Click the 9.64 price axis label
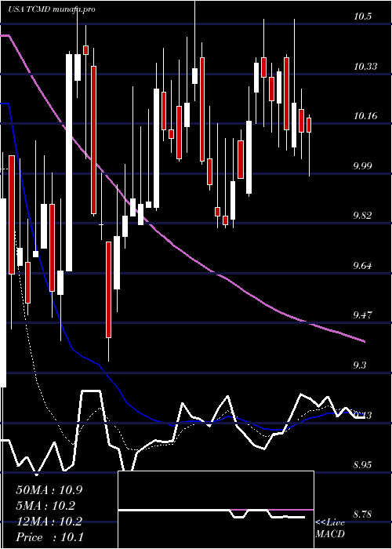Screen dimensions: 392x549 point(362,265)
